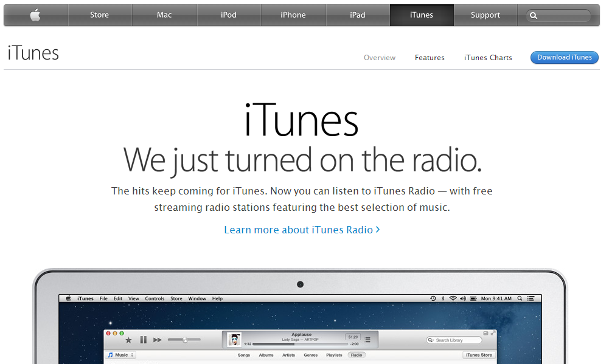This screenshot has height=364, width=609.
Task: Select the Features page link
Action: click(430, 58)
